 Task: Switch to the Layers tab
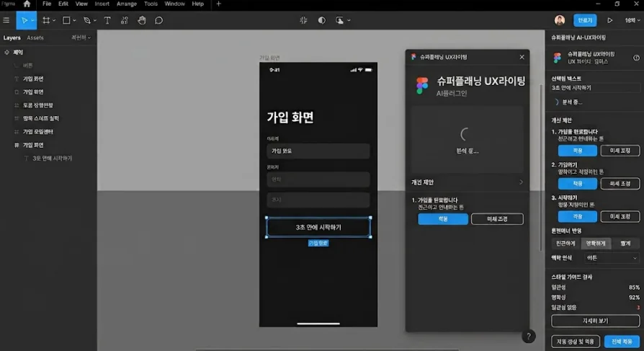coord(12,37)
